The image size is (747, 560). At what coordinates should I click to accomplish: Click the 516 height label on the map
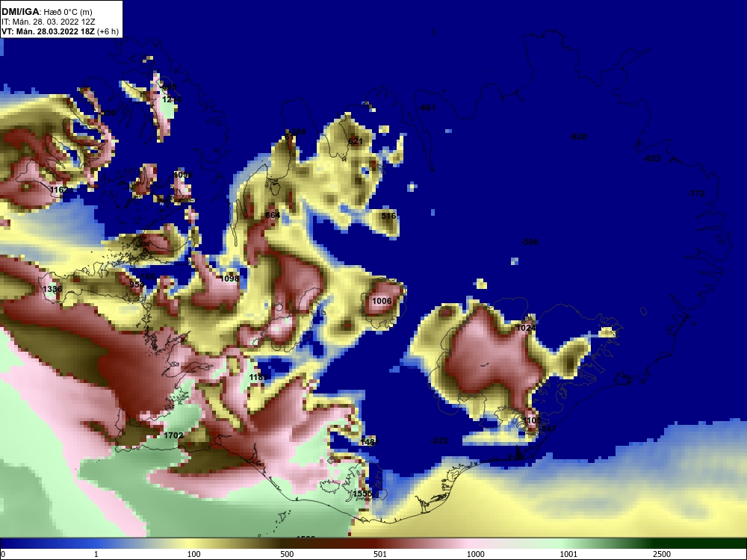(x=388, y=216)
